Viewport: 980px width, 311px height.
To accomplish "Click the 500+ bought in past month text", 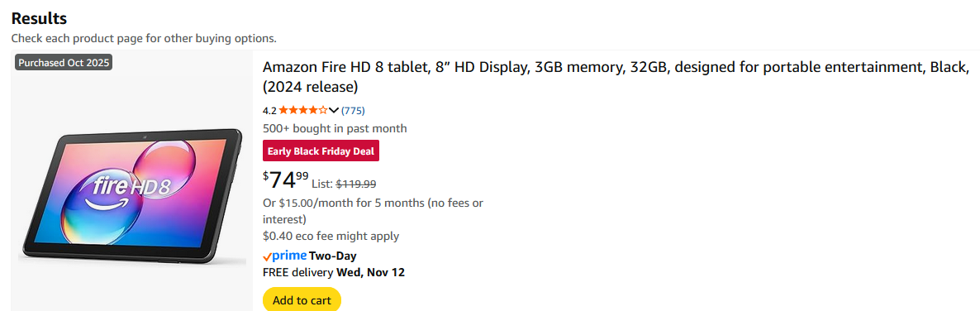I will [x=335, y=128].
